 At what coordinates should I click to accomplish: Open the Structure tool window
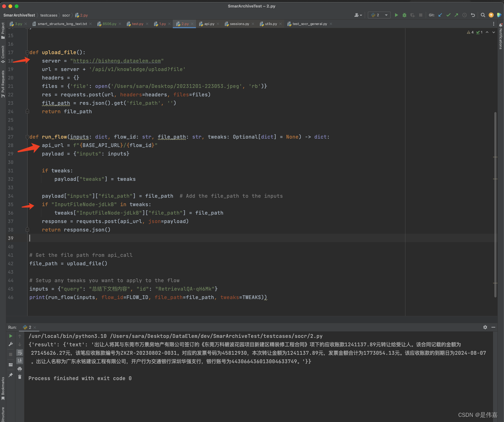3,414
